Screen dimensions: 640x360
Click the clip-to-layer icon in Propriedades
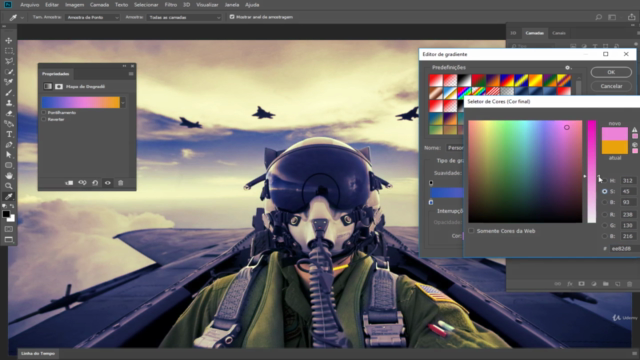point(69,183)
